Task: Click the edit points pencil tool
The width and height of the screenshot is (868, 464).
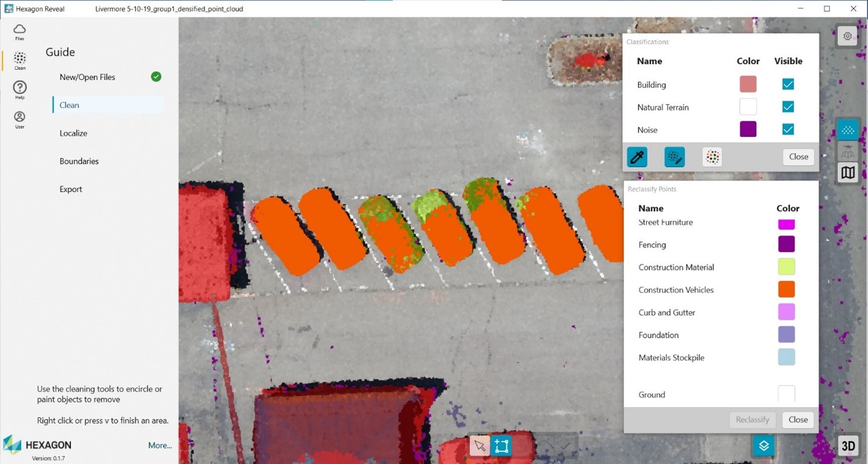Action: pyautogui.click(x=674, y=157)
